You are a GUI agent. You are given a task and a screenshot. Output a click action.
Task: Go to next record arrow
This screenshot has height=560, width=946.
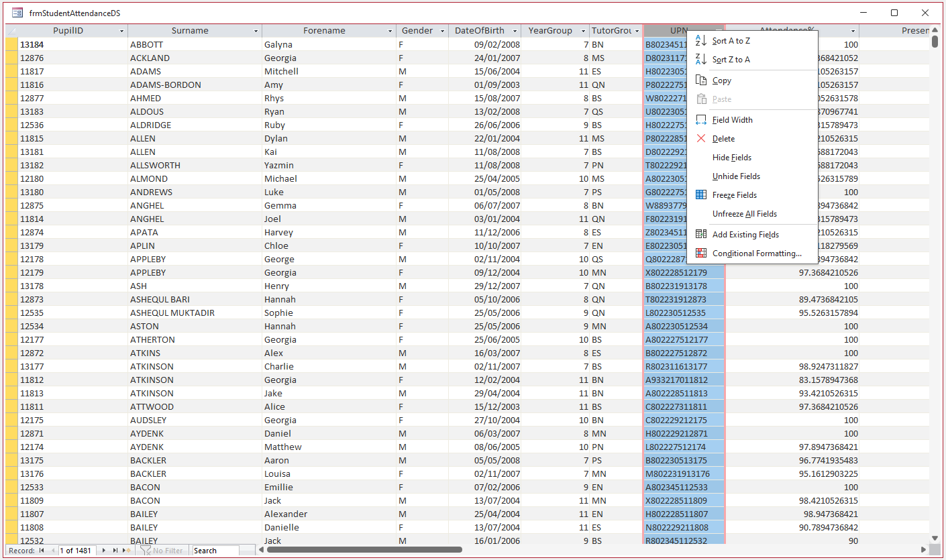(104, 551)
